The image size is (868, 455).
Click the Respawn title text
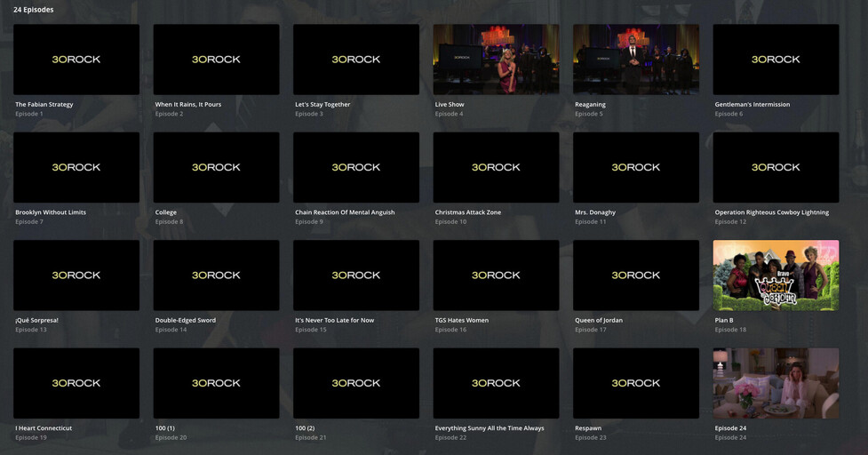[588, 428]
